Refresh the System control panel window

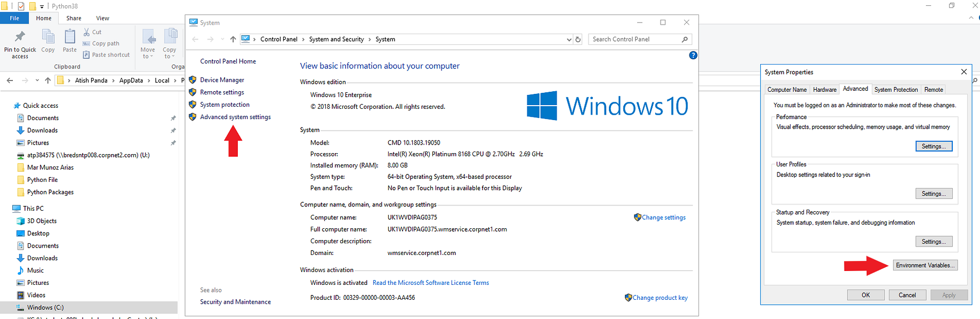[x=577, y=39]
